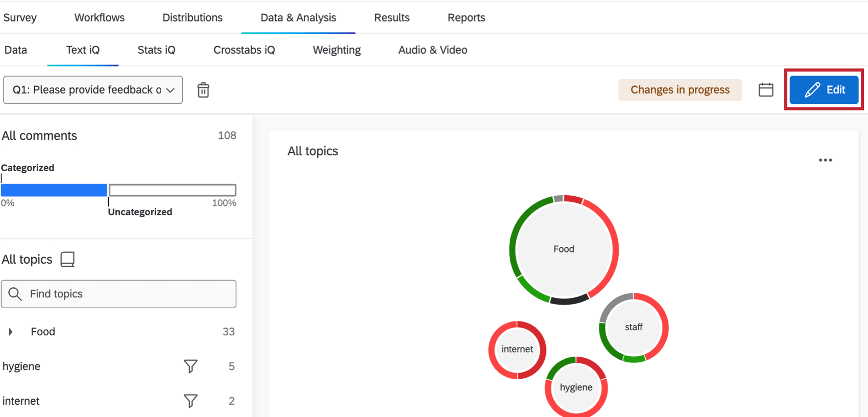Image resolution: width=868 pixels, height=417 pixels.
Task: Select the staff bubble in chart
Action: coord(634,327)
